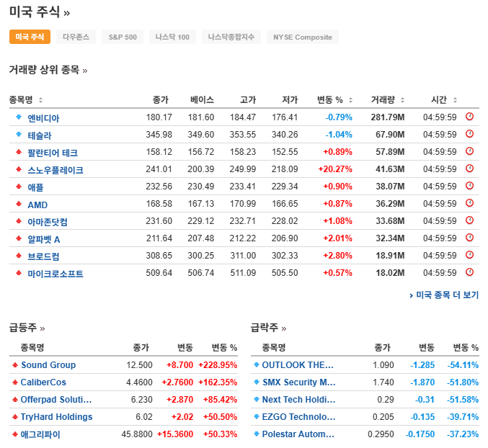
Task: Switch to the 나스닥 100 tab
Action: pos(172,37)
